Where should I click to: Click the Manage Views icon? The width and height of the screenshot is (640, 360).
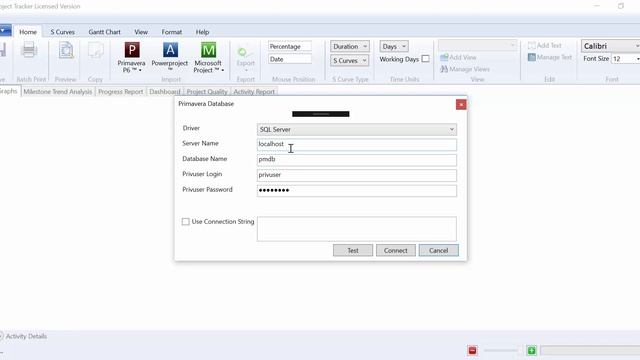pyautogui.click(x=444, y=69)
